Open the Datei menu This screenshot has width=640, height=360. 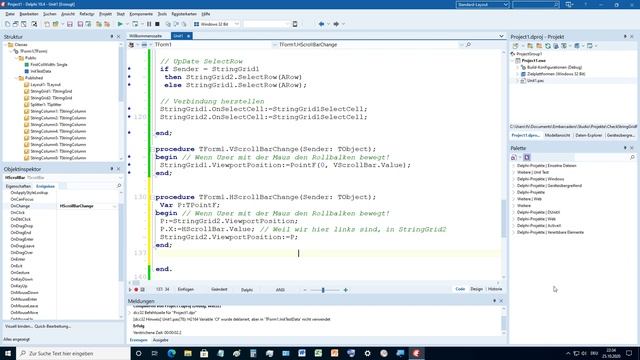(10, 14)
